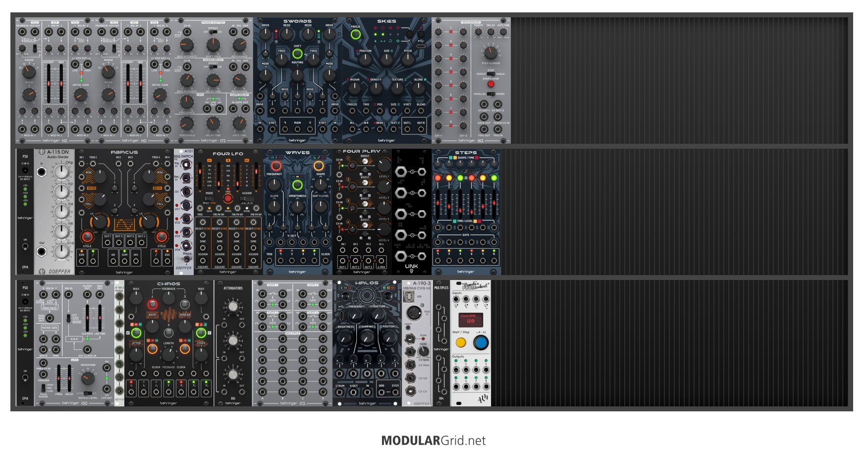868x451 pixels.
Task: Click the BLEND knob on Skies
Action: click(x=419, y=89)
